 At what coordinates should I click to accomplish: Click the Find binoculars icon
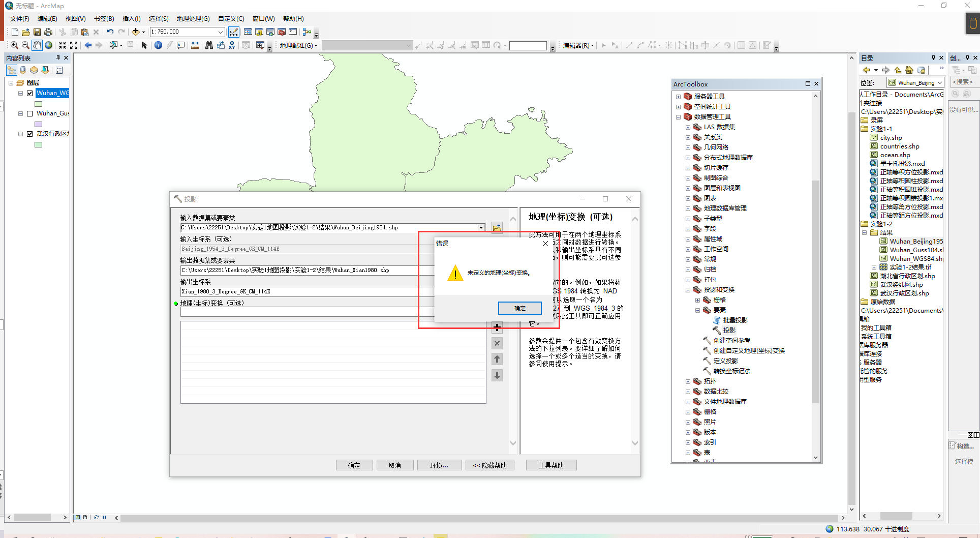(209, 45)
